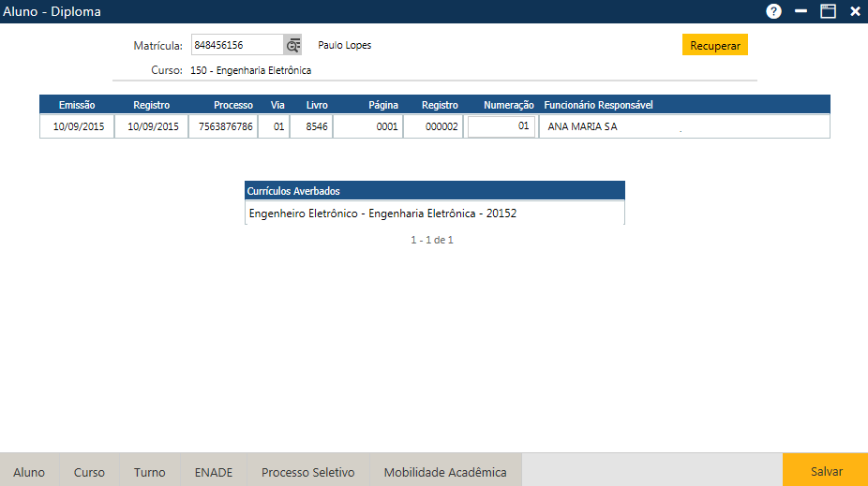
Task: Focus the Matrícula input field
Action: [x=236, y=45]
